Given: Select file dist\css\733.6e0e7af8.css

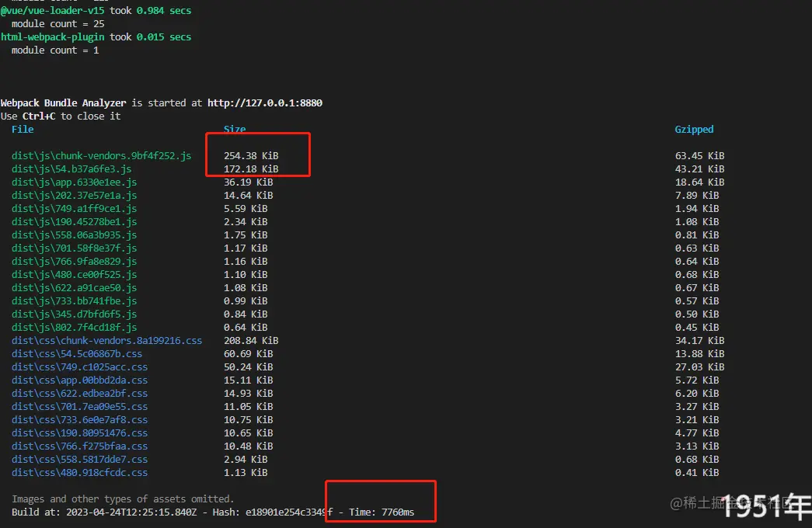Looking at the screenshot, I should [x=80, y=420].
